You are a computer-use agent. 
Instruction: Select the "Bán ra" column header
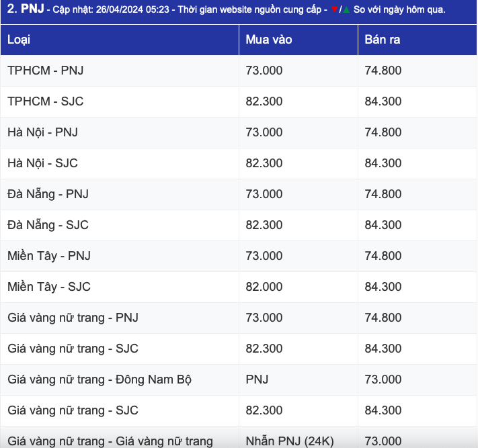(x=383, y=40)
